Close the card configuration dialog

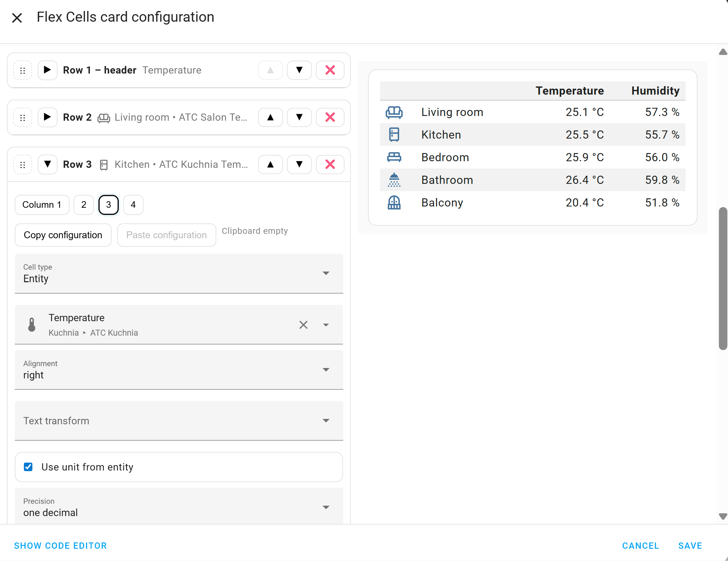pos(17,18)
